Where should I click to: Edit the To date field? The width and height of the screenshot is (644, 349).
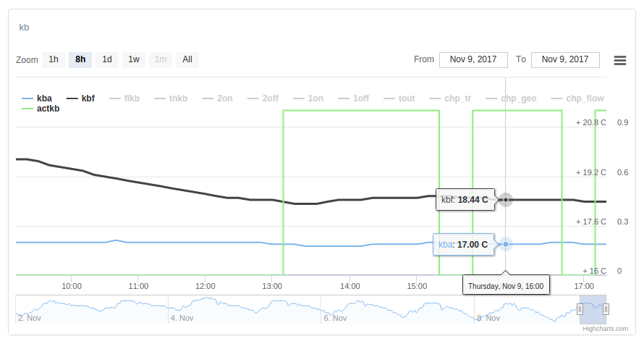[565, 59]
